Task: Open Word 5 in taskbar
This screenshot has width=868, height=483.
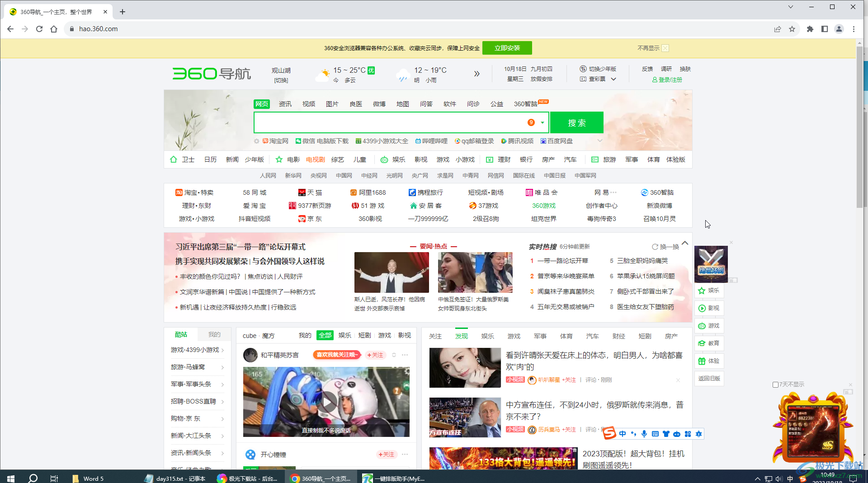Action: pos(88,478)
